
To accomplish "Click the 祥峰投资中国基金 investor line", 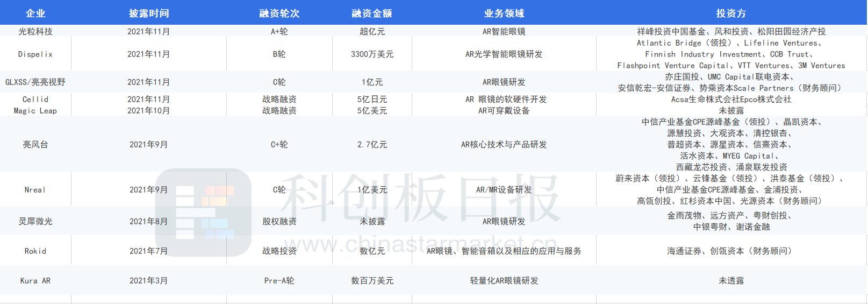I will [731, 32].
